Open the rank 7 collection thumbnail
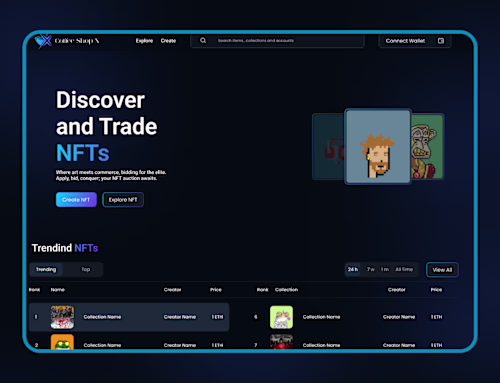 coord(281,342)
